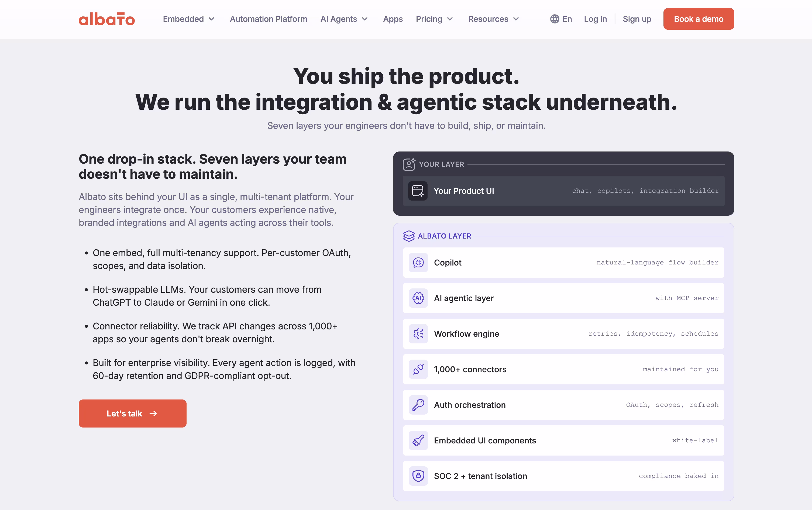Image resolution: width=812 pixels, height=510 pixels.
Task: Click the 'You ship the product.' headline
Action: point(406,76)
